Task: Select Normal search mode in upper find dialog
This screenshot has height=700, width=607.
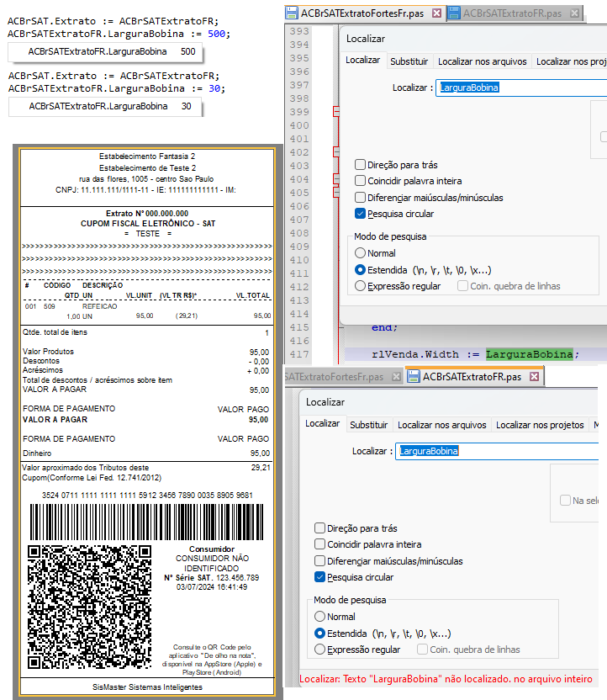Action: [361, 253]
